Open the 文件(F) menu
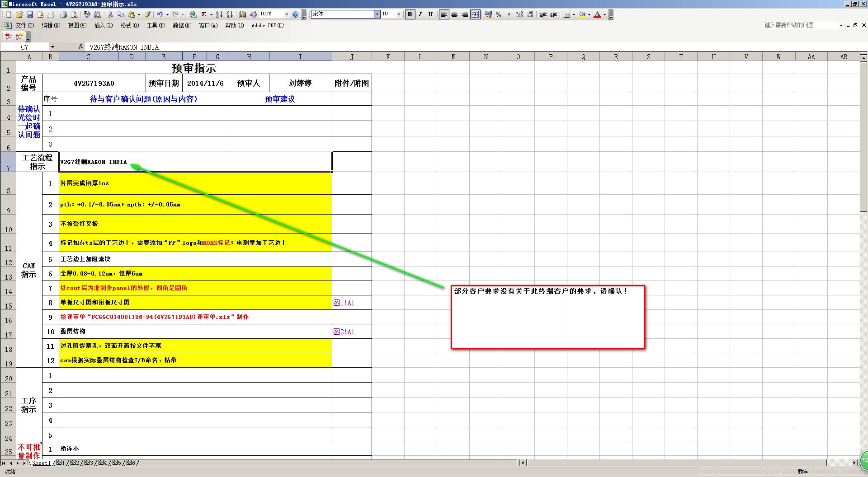 tap(24, 25)
